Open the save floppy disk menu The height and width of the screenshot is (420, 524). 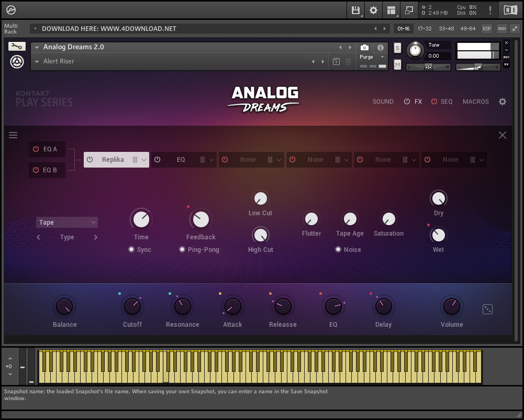click(x=355, y=10)
